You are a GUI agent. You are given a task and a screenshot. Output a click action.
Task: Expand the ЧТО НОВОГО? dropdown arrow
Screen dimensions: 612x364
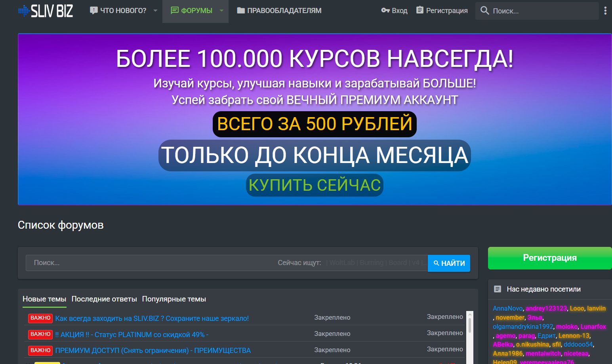point(155,11)
